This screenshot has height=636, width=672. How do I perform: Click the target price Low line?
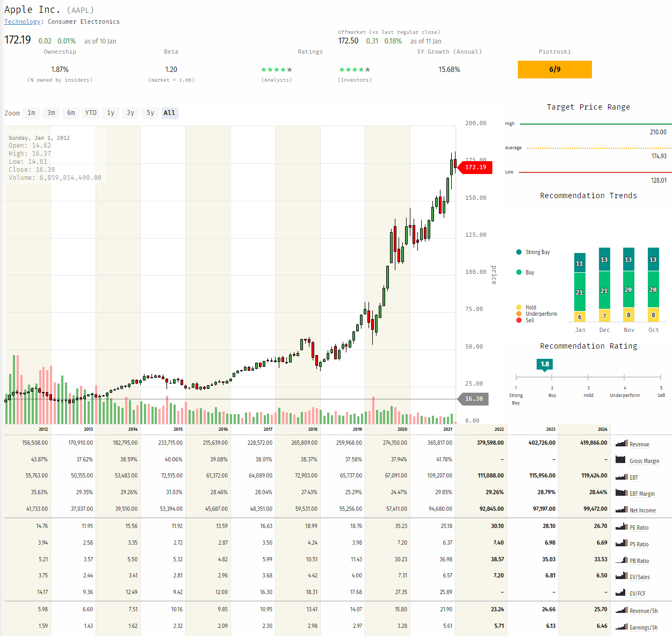pos(596,172)
